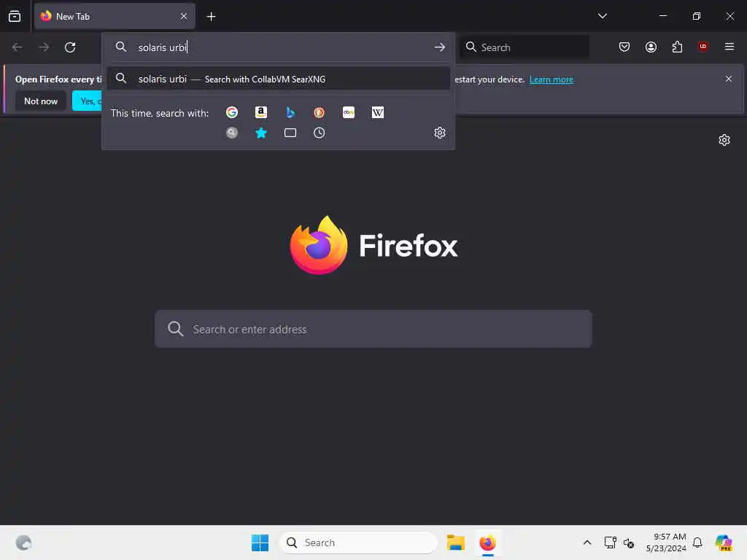Viewport: 747px width, 560px height.
Task: Open Copilot preview icon in taskbar
Action: point(724,542)
